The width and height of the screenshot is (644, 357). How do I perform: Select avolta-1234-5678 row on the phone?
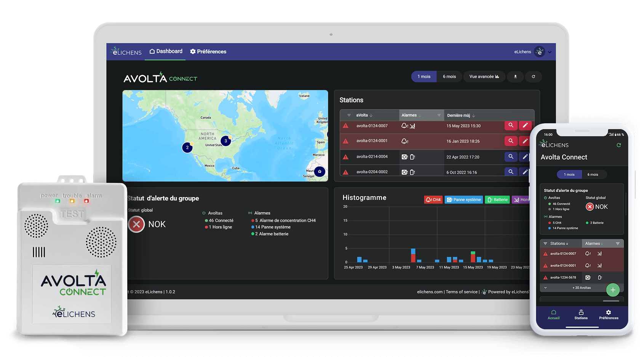click(582, 277)
